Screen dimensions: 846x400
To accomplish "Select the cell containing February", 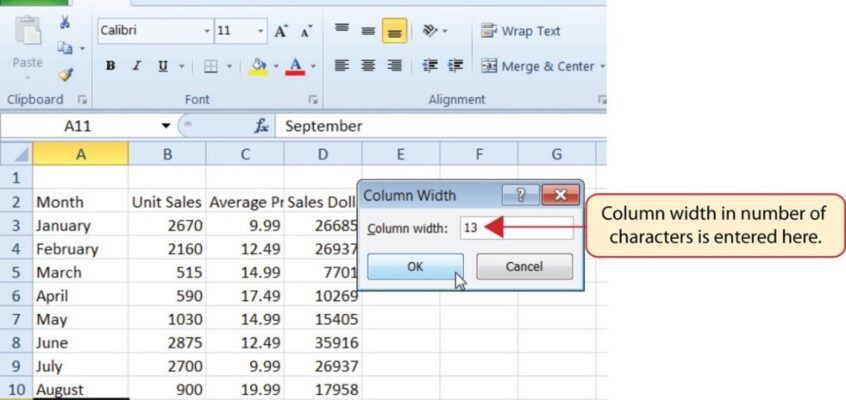I will tap(80, 249).
